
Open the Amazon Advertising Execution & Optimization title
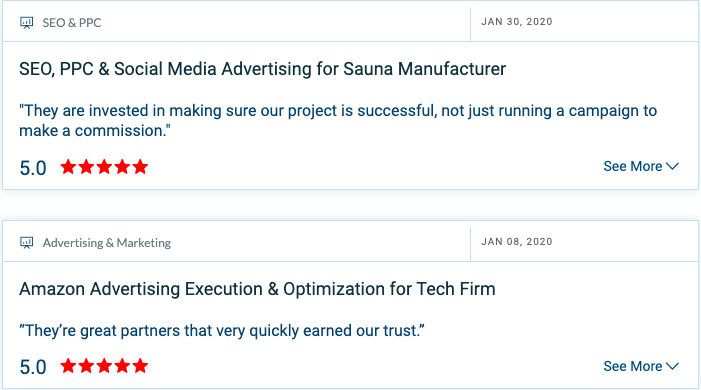pos(257,289)
